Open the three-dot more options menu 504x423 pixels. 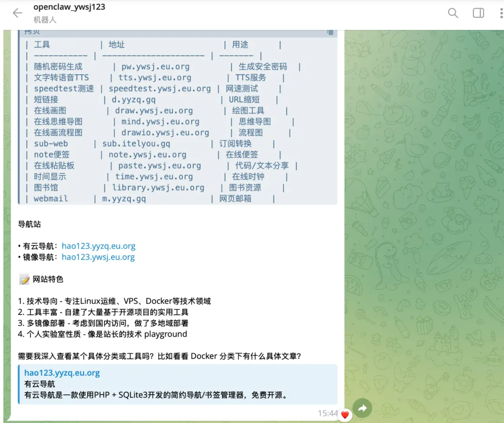pyautogui.click(x=501, y=13)
